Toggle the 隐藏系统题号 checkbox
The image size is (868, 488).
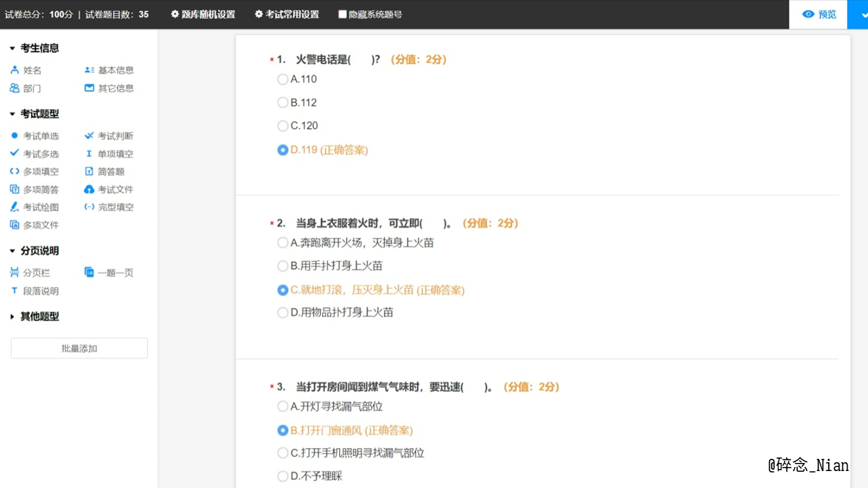pos(342,14)
